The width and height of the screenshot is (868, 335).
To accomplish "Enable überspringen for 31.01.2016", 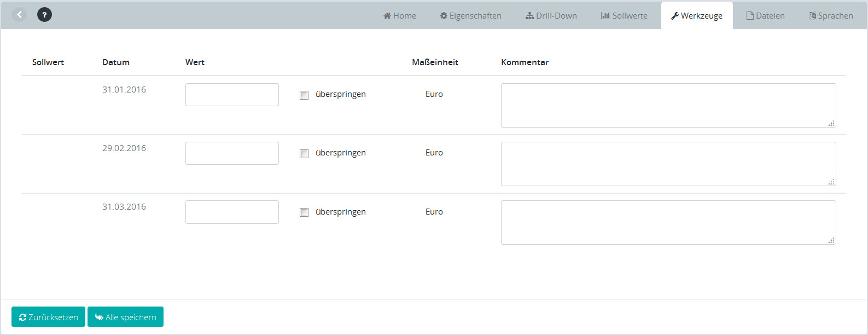I will click(304, 95).
